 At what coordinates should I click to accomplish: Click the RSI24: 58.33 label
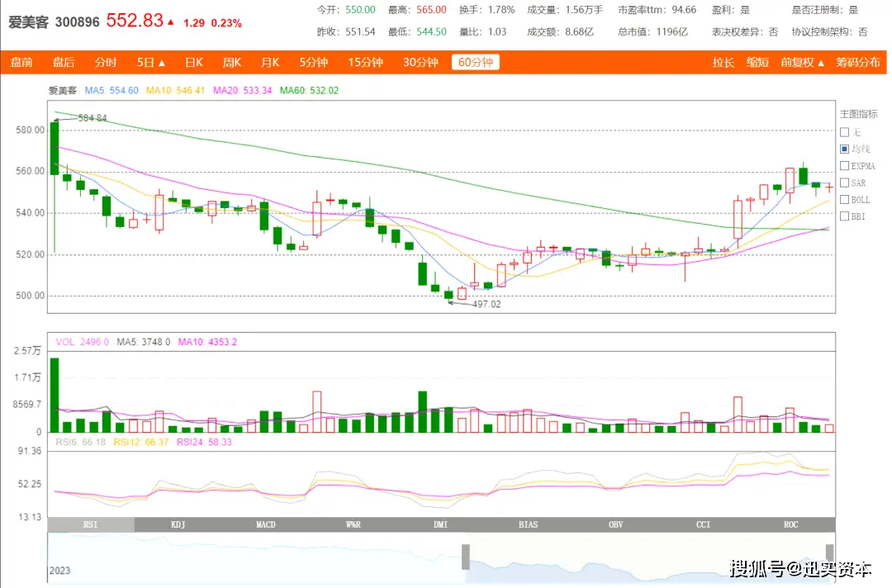pyautogui.click(x=204, y=442)
